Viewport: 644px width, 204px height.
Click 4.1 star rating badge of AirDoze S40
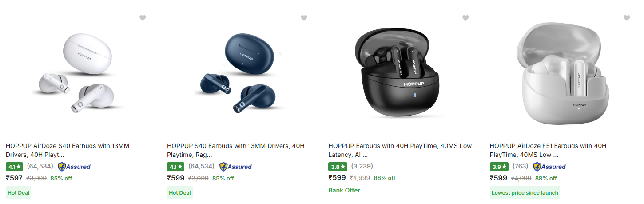(x=14, y=167)
